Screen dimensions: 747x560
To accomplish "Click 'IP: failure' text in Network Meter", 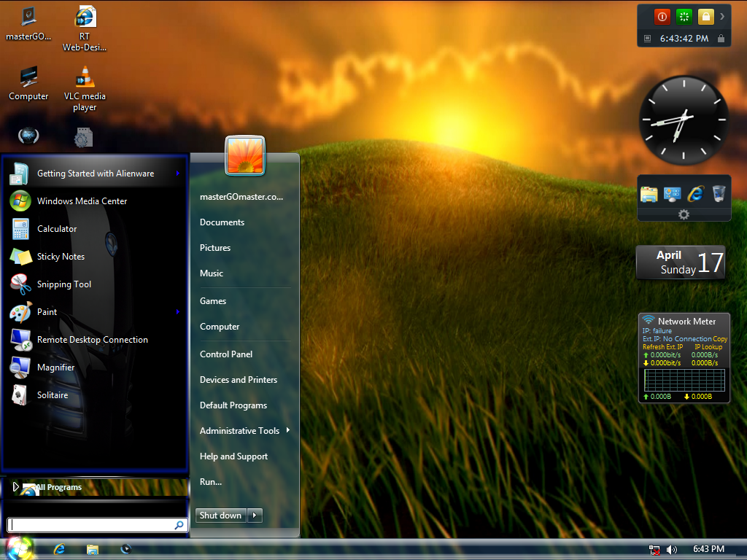I will pyautogui.click(x=657, y=330).
